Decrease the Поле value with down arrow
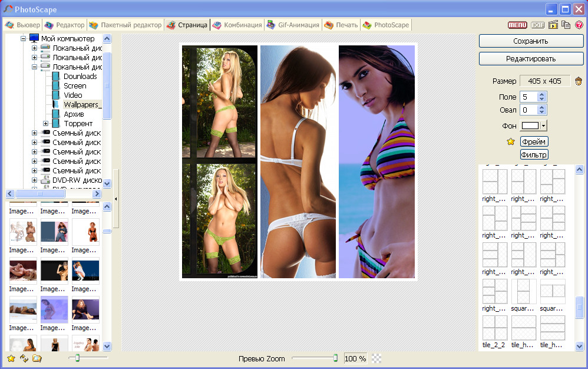 541,100
